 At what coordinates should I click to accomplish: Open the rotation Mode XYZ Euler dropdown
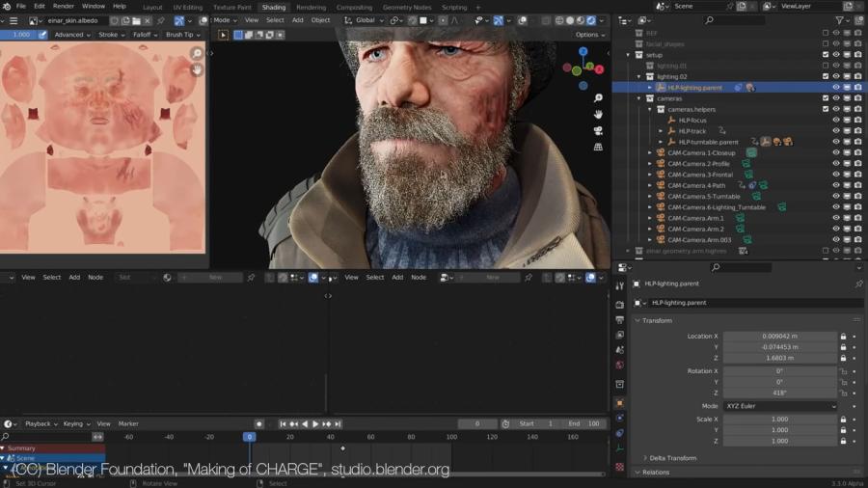[780, 406]
